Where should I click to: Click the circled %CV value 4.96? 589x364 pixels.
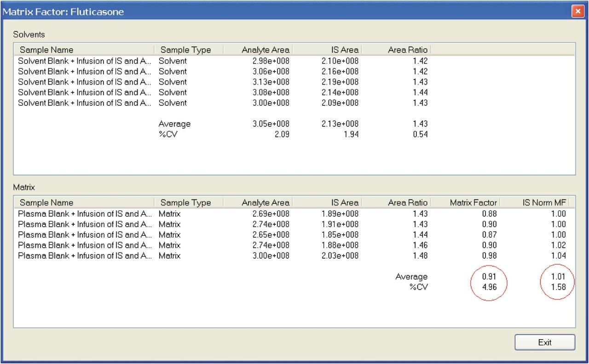click(x=489, y=287)
